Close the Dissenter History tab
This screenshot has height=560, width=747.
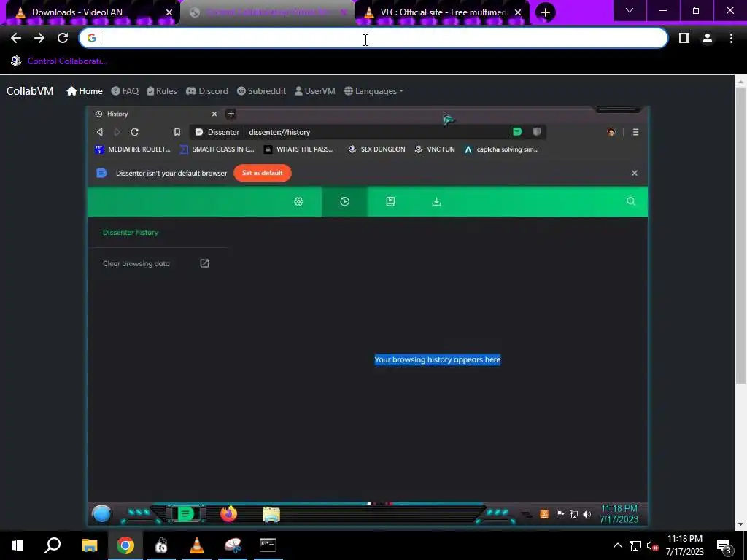click(x=214, y=114)
